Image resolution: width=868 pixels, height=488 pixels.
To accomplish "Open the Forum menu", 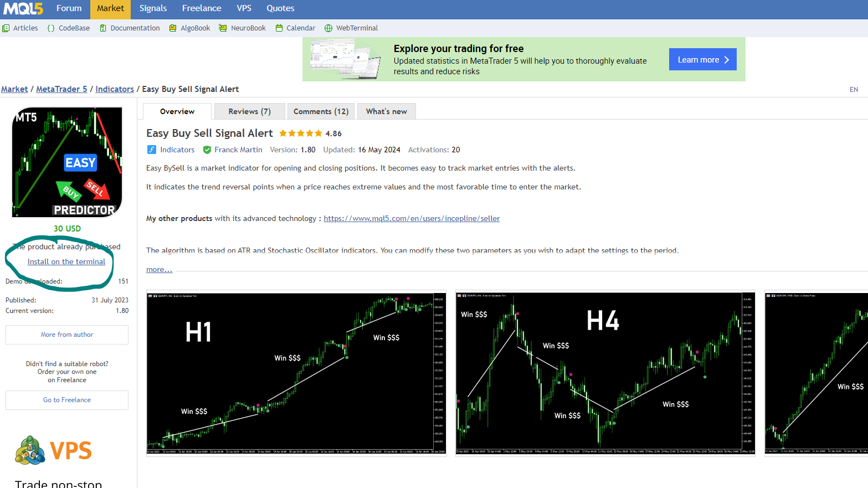I will coord(69,8).
